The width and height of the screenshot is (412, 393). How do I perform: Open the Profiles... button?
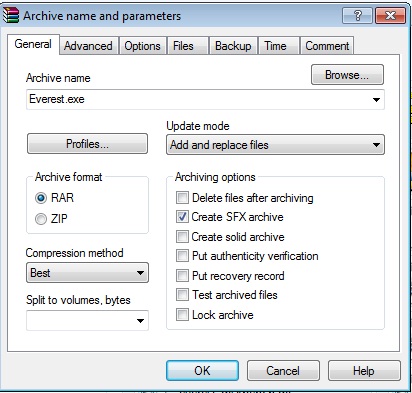87,144
